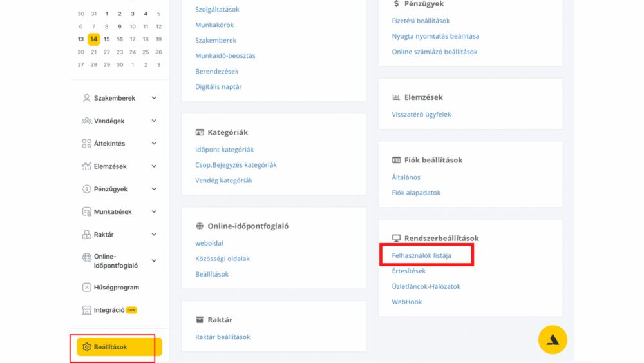Click the Szakemberek person icon in sidebar
This screenshot has width=644, height=363.
[86, 98]
